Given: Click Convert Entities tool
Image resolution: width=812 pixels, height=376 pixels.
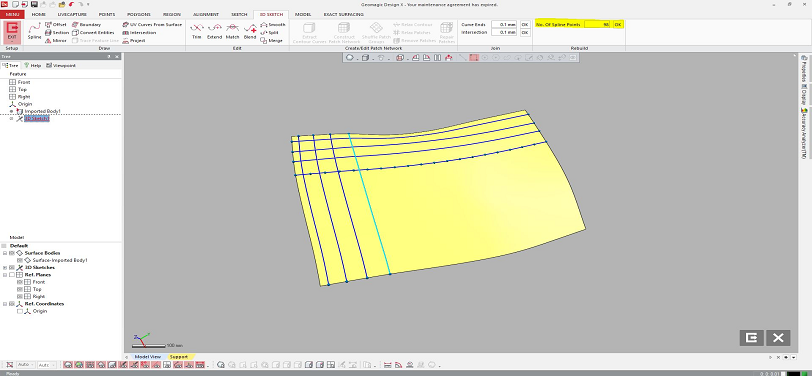Looking at the screenshot, I should 93,32.
